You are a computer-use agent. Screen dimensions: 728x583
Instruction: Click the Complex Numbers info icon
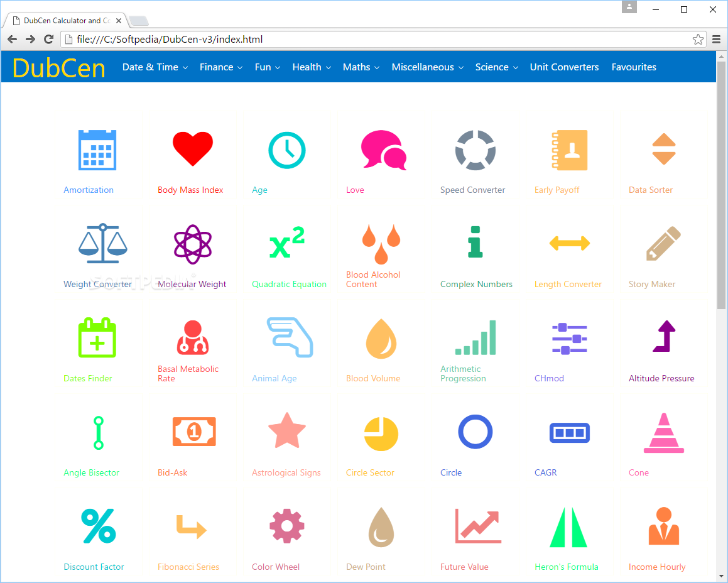point(475,242)
